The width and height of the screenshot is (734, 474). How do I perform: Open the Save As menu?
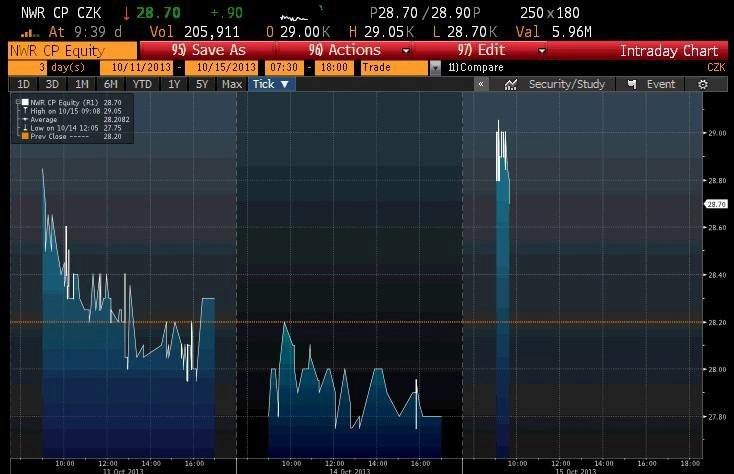point(208,50)
